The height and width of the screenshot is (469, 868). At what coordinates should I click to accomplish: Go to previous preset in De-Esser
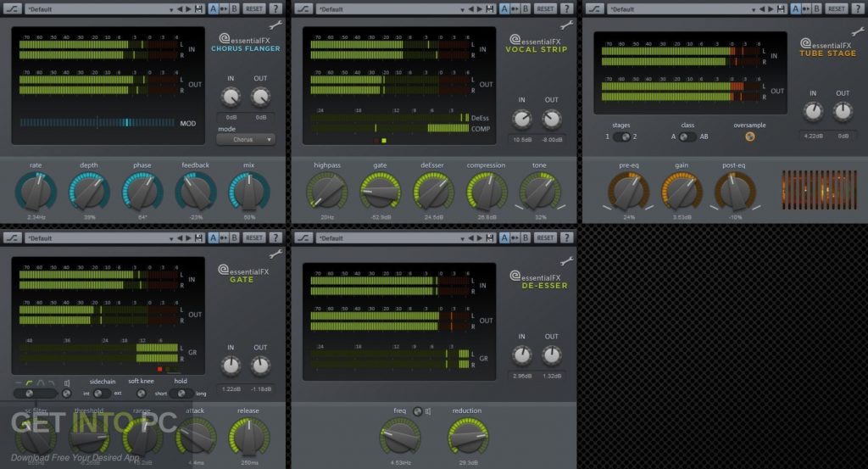coord(471,238)
